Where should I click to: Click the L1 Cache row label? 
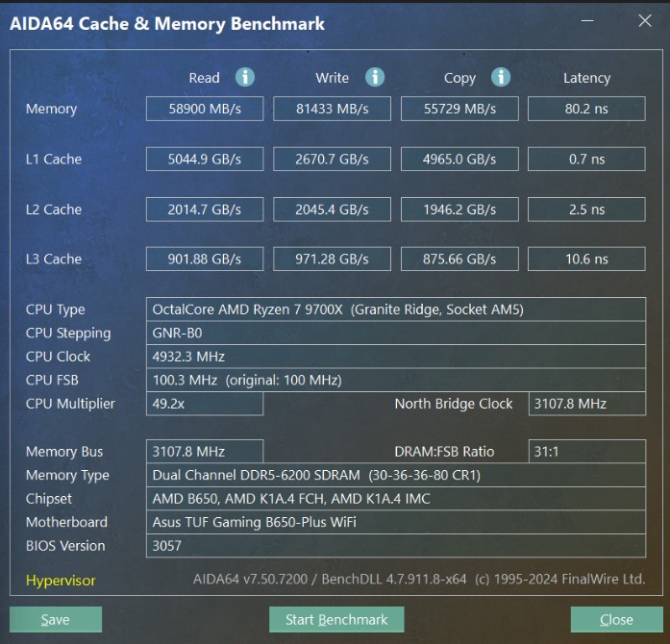click(54, 159)
